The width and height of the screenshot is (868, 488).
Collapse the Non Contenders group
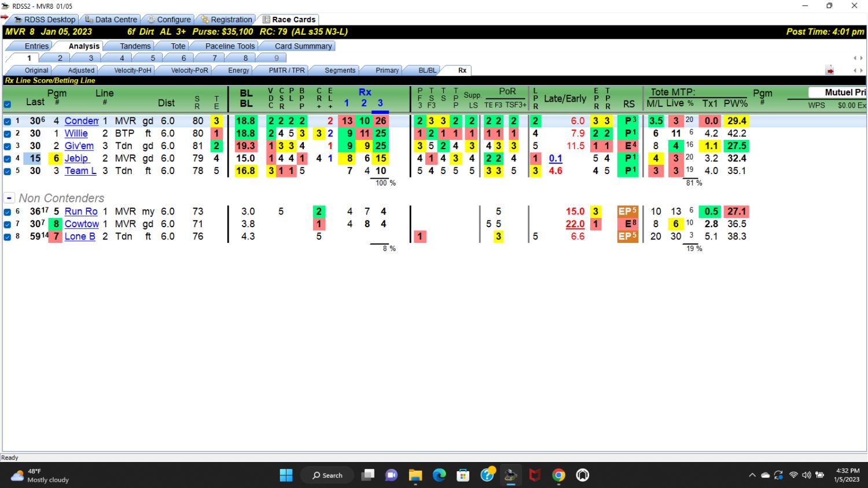tap(9, 198)
